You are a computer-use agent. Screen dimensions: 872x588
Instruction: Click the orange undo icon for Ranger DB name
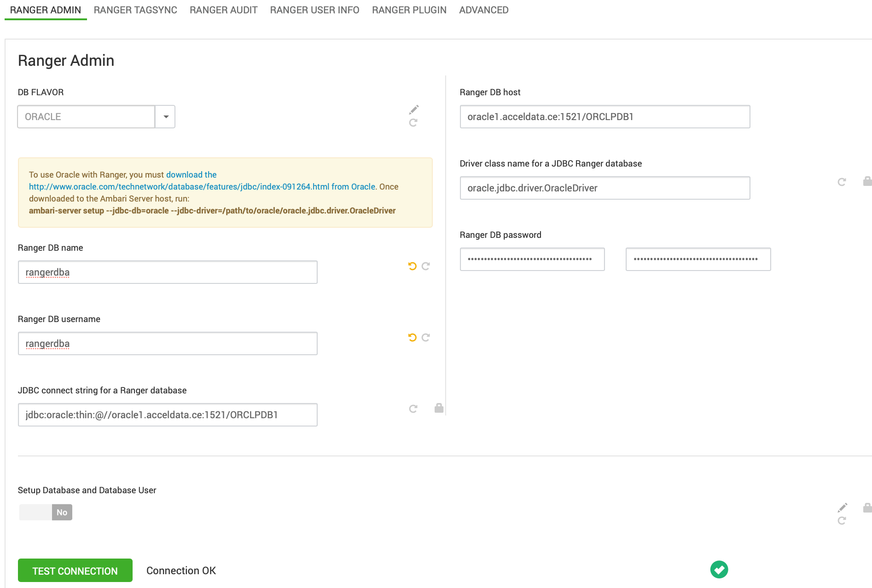point(412,266)
